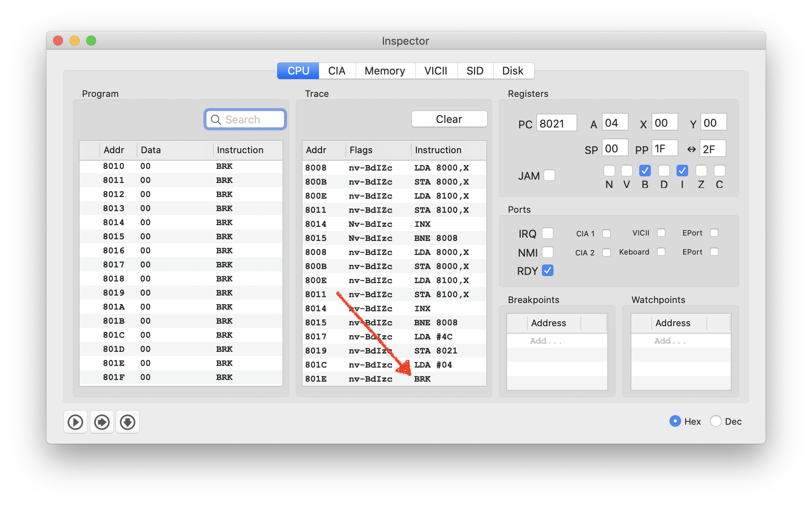Click the search magnifier icon
The image size is (812, 505).
216,120
